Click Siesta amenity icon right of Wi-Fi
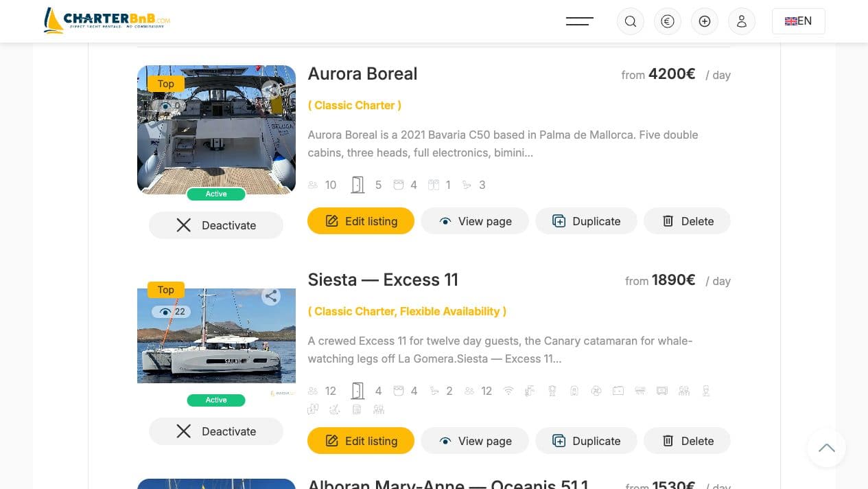 (530, 391)
